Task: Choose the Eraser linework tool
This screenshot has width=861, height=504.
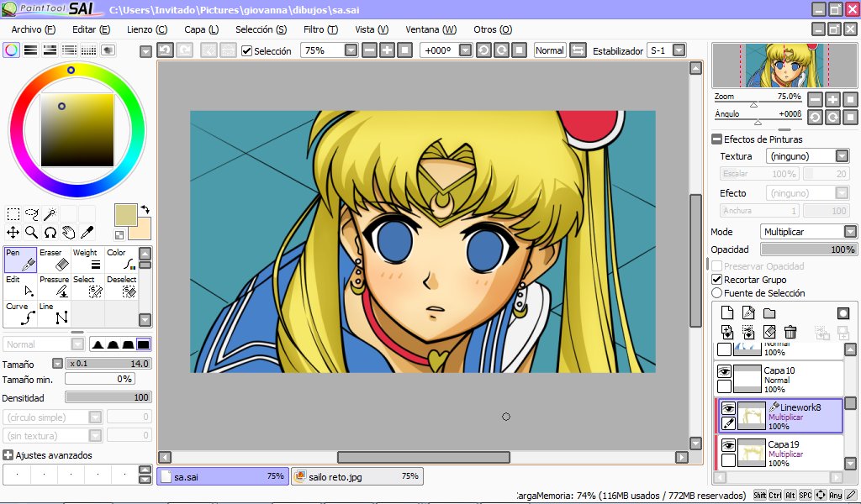Action: pos(54,260)
